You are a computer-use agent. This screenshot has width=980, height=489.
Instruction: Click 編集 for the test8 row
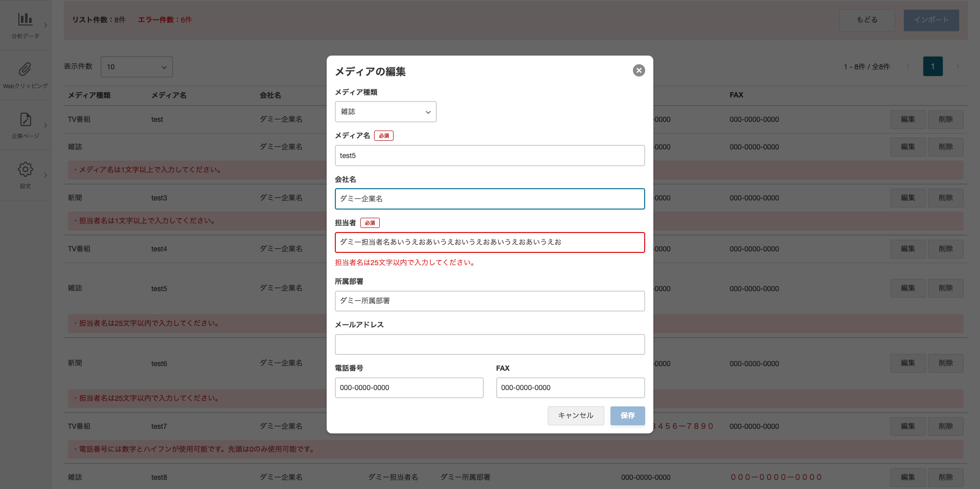(908, 477)
